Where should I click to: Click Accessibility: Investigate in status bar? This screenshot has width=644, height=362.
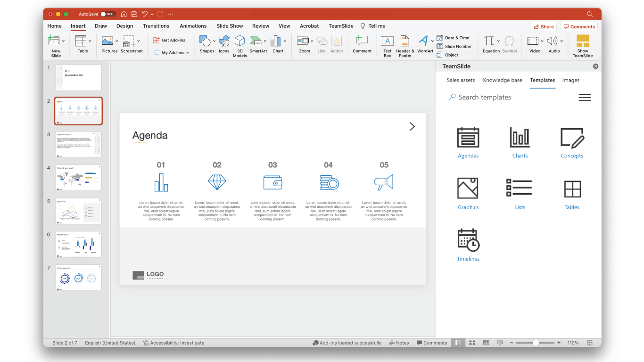[x=173, y=343]
